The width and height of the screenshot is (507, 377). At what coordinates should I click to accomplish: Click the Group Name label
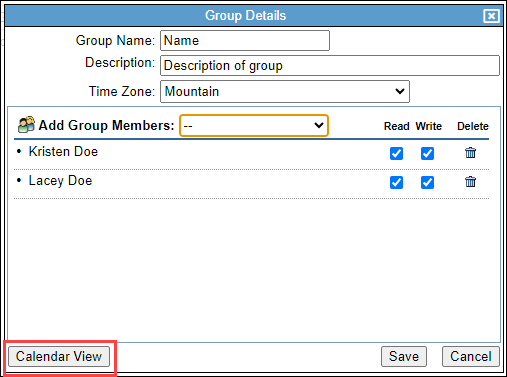click(115, 40)
